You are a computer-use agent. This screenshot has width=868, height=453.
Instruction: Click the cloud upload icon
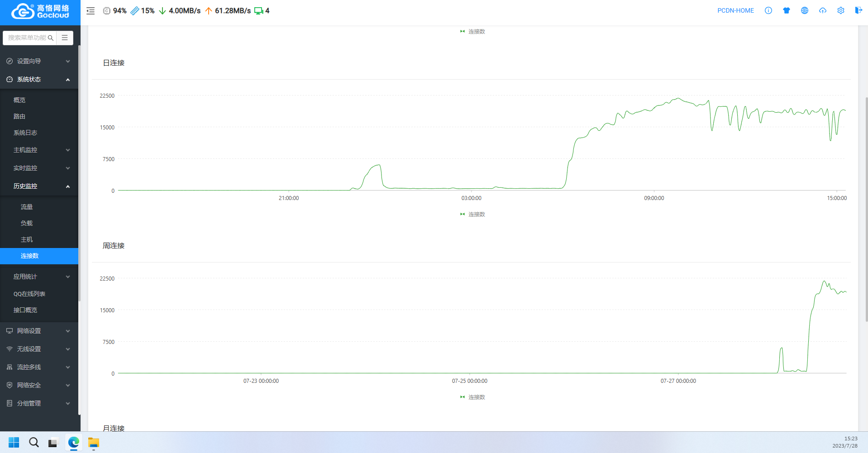[x=823, y=10]
